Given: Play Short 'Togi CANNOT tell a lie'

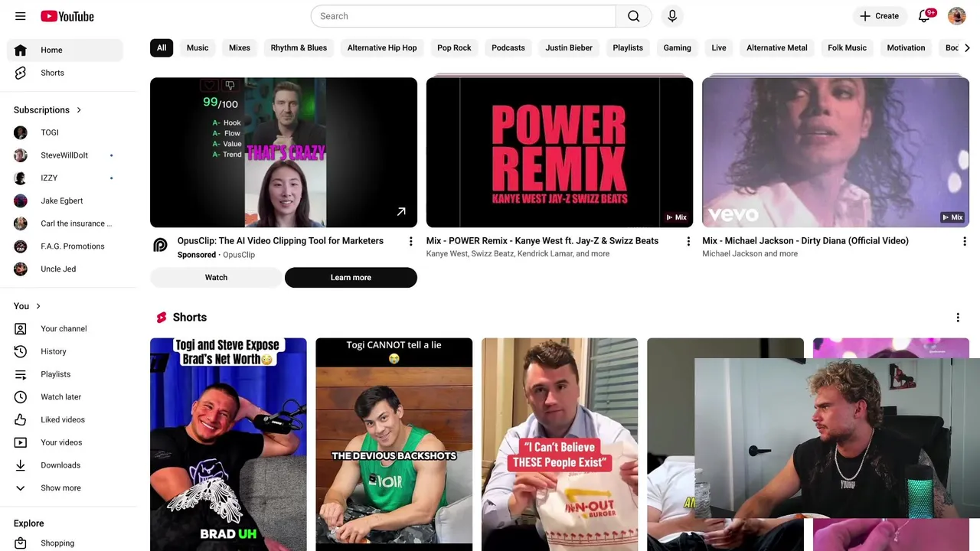Looking at the screenshot, I should (394, 444).
